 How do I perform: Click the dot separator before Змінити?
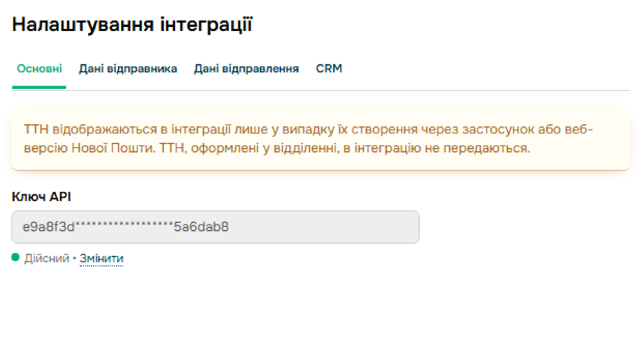(x=74, y=258)
